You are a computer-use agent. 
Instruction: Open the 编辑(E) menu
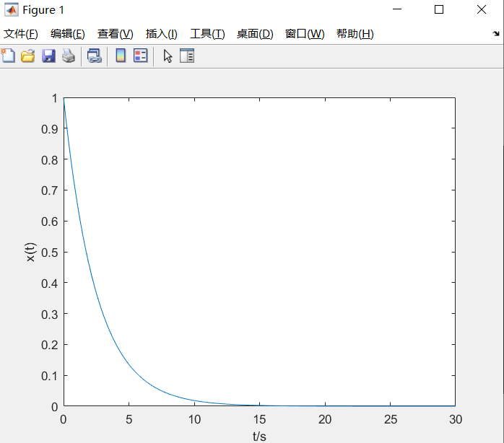(x=67, y=34)
